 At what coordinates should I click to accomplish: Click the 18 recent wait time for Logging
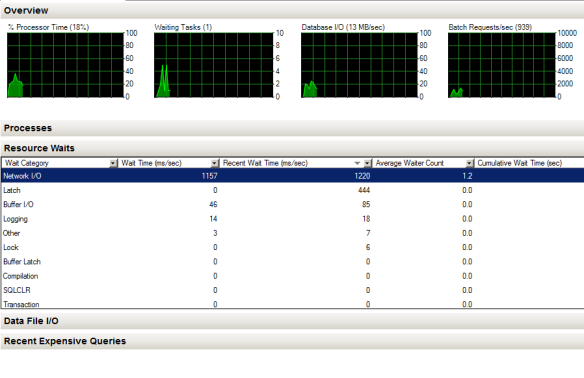(366, 219)
